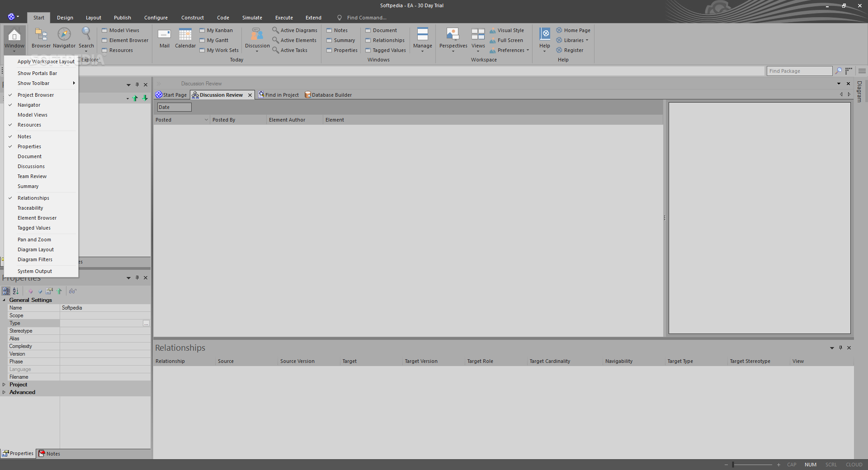
Task: Open the Start Page tab
Action: 171,95
